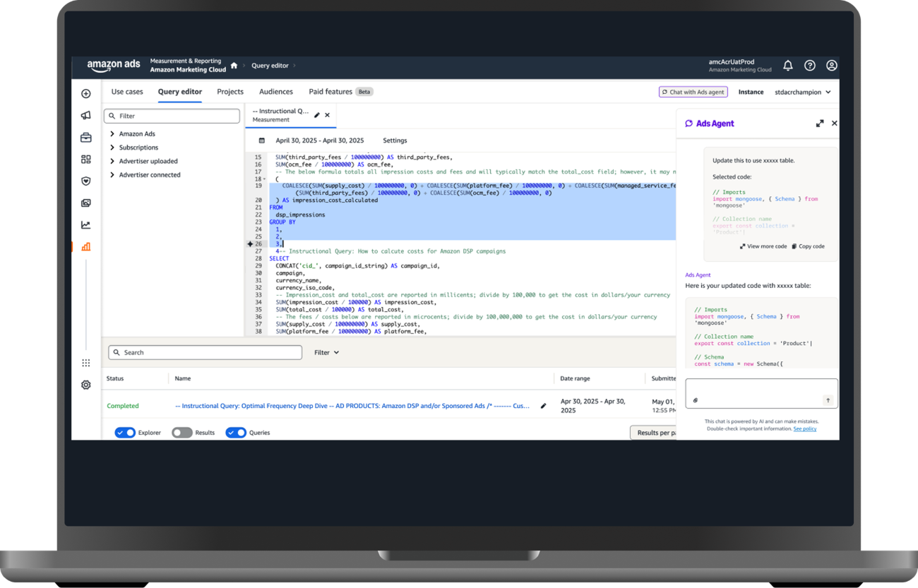Open the Filter dropdown next to Search
The width and height of the screenshot is (918, 588).
click(326, 352)
